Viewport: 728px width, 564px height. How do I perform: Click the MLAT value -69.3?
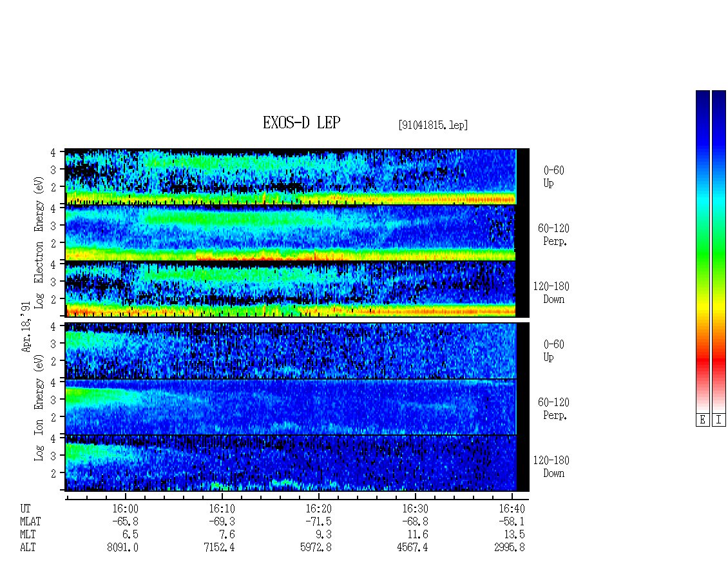coord(222,521)
